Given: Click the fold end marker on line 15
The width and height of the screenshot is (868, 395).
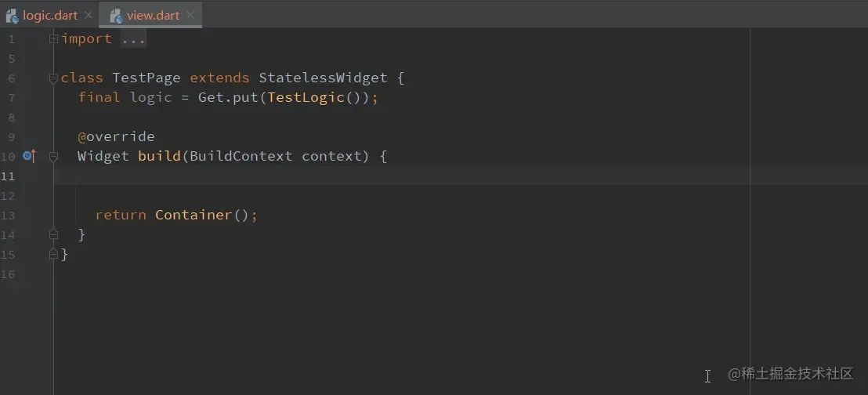Looking at the screenshot, I should point(53,254).
